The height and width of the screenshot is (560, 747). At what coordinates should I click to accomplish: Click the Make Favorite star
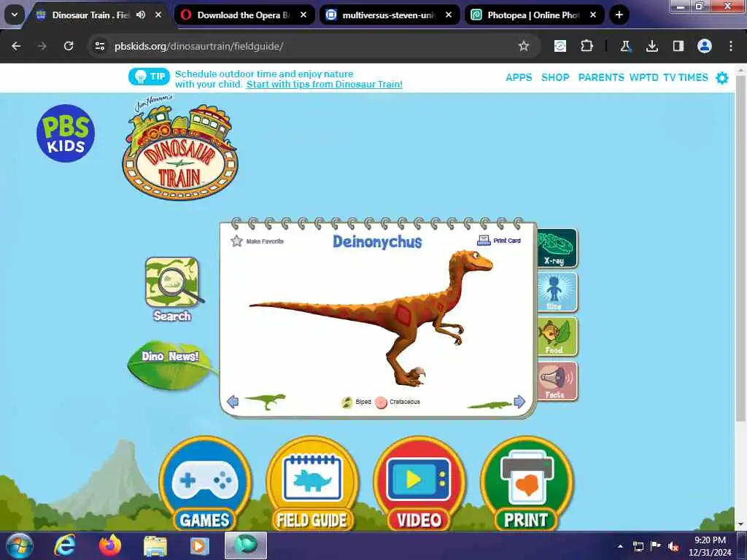pyautogui.click(x=237, y=241)
